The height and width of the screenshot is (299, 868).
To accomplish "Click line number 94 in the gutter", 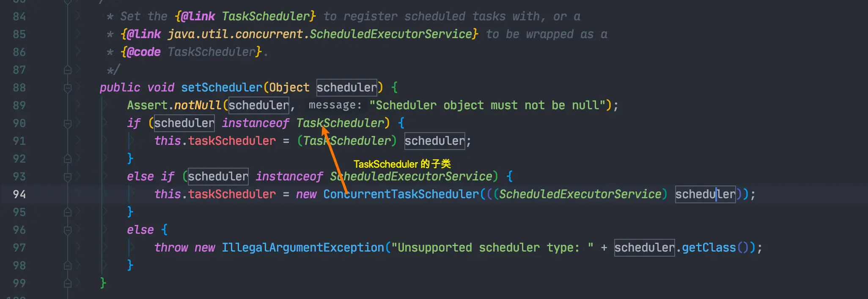I will (19, 194).
